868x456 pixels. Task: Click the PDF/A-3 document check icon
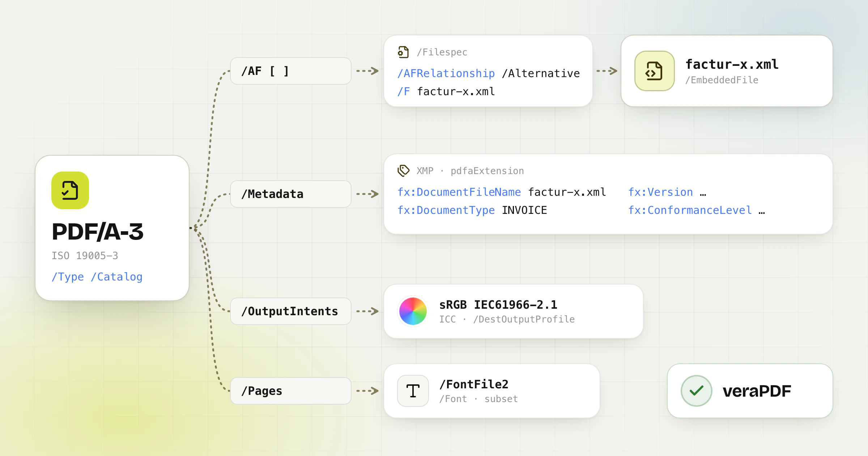[x=70, y=190]
